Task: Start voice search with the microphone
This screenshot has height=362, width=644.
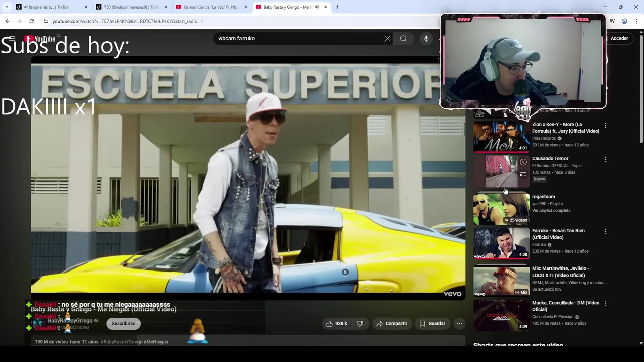Action: 426,38
